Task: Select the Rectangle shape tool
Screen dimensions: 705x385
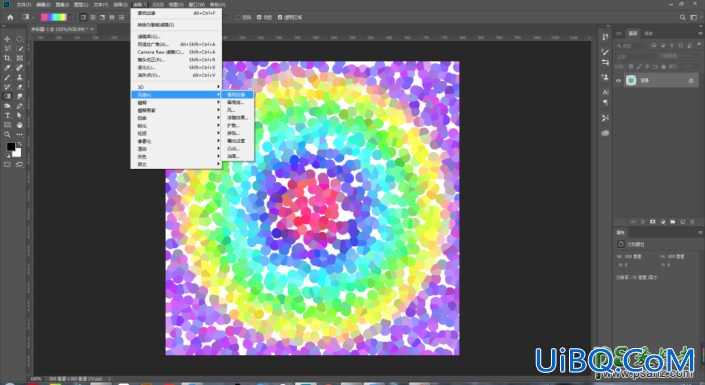Action: (x=7, y=125)
